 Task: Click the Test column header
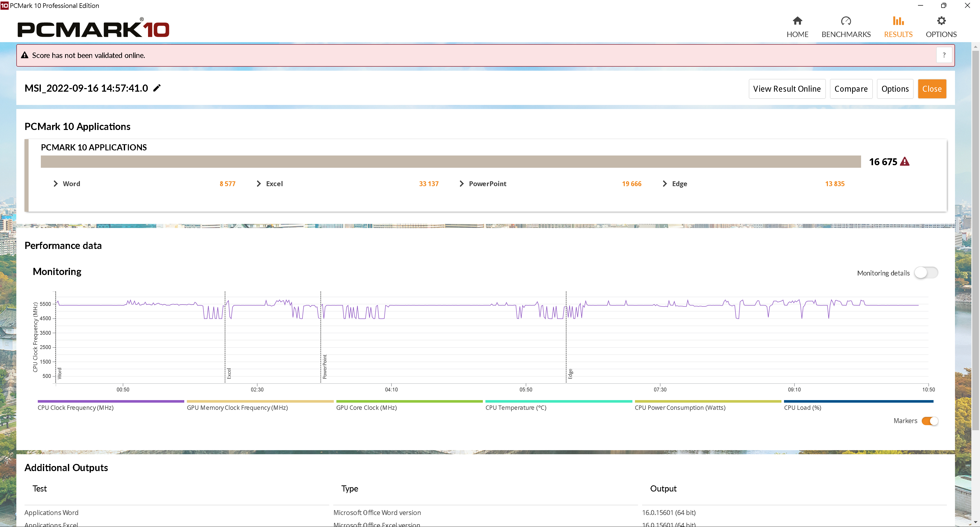tap(40, 488)
